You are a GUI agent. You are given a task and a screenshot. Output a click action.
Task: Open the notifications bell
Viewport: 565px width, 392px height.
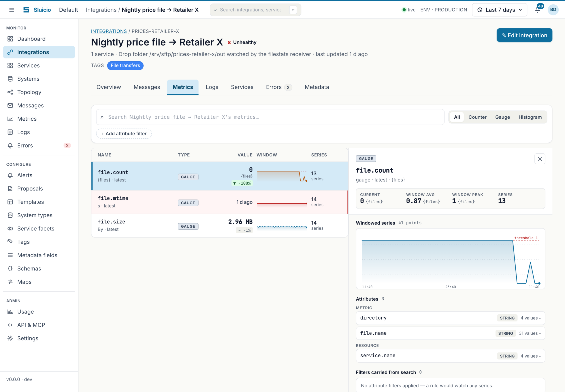[537, 10]
